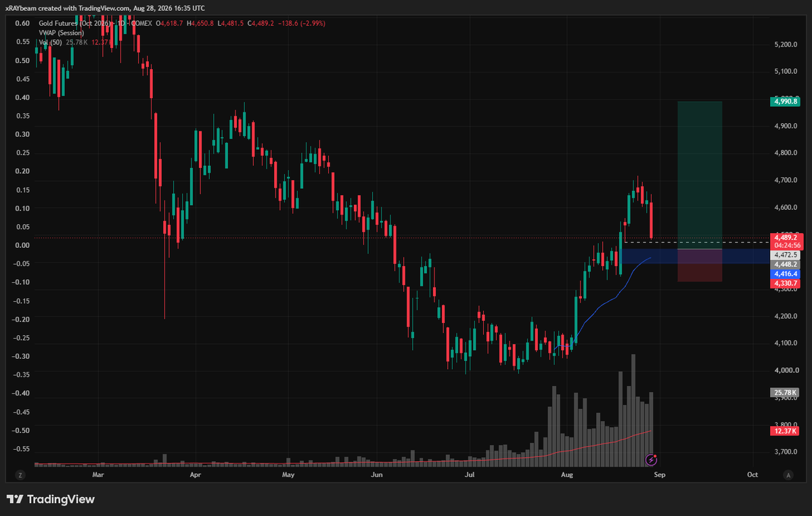Viewport: 812px width, 516px height.
Task: Click the TradingView logo
Action: (51, 500)
